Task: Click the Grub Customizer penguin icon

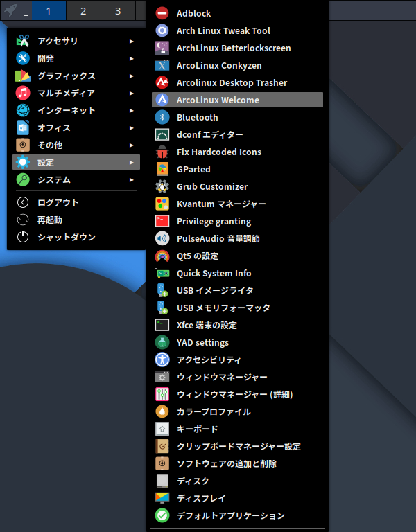Action: pyautogui.click(x=162, y=186)
